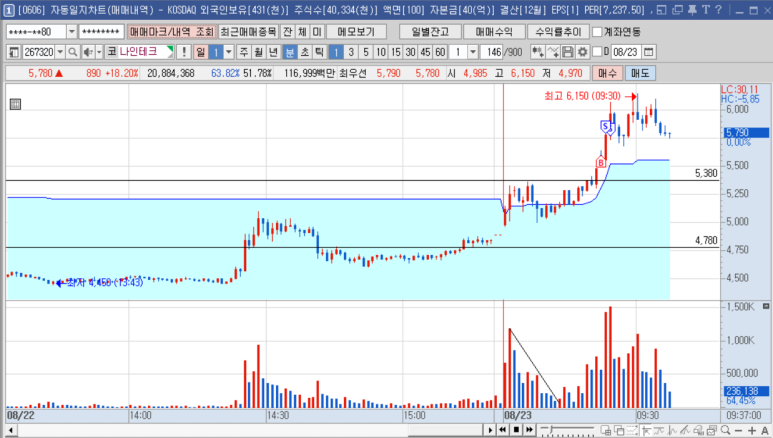Click the minus zoom out icon

click(738, 430)
